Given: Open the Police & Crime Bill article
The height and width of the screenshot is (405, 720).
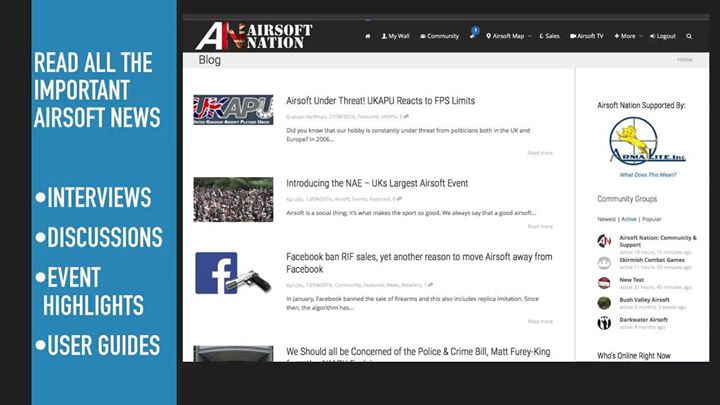Looking at the screenshot, I should click(418, 352).
